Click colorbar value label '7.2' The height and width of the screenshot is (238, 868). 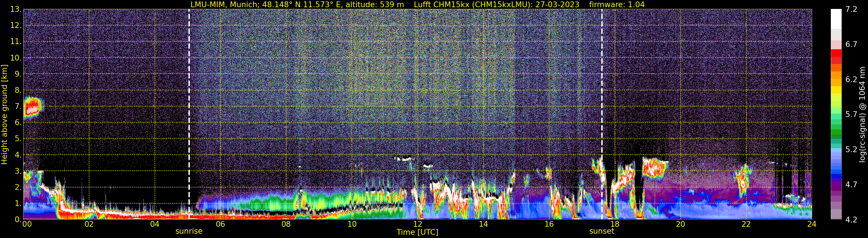coord(851,10)
